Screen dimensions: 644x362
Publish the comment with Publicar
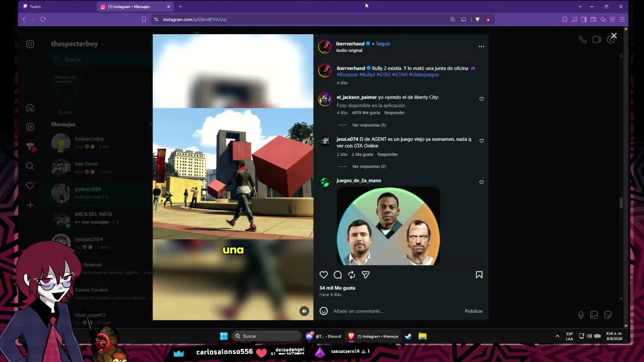click(x=473, y=311)
